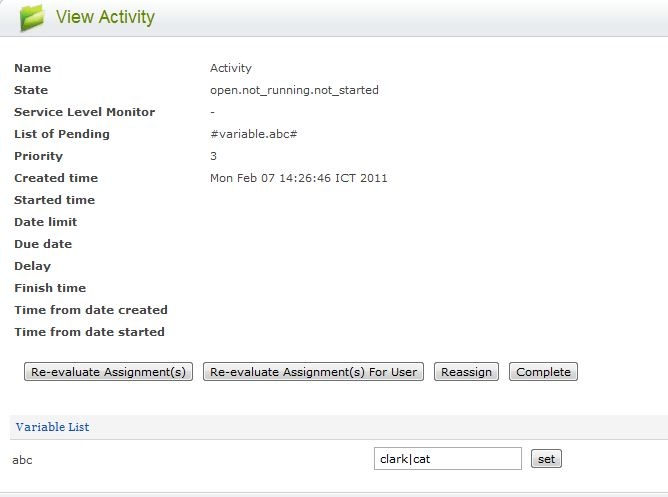Click the Service Level Monitor dash value
The width and height of the screenshot is (668, 497).
(x=212, y=112)
